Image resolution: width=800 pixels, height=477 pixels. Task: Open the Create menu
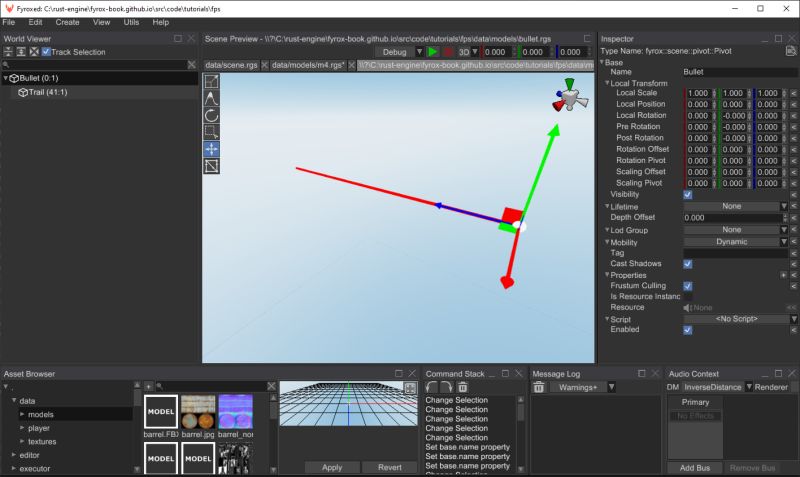67,22
